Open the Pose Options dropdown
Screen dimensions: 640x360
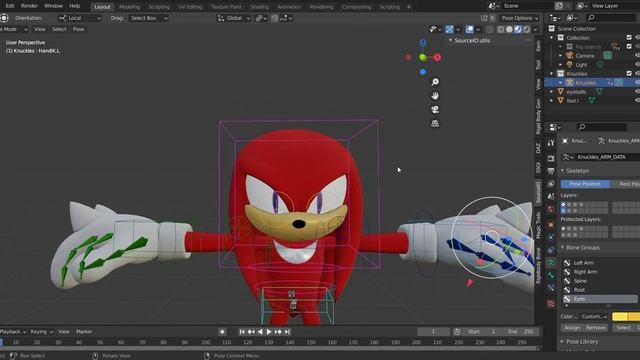coord(520,18)
